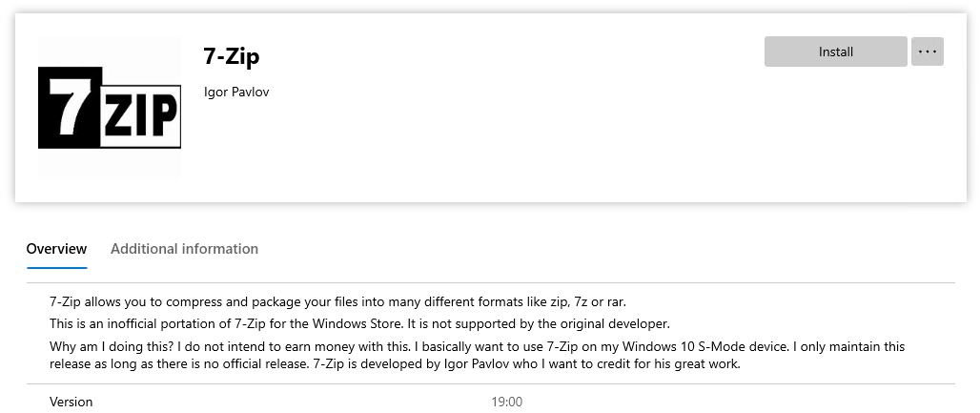This screenshot has height=413, width=980.
Task: Open the three-dots more options button
Action: [928, 52]
